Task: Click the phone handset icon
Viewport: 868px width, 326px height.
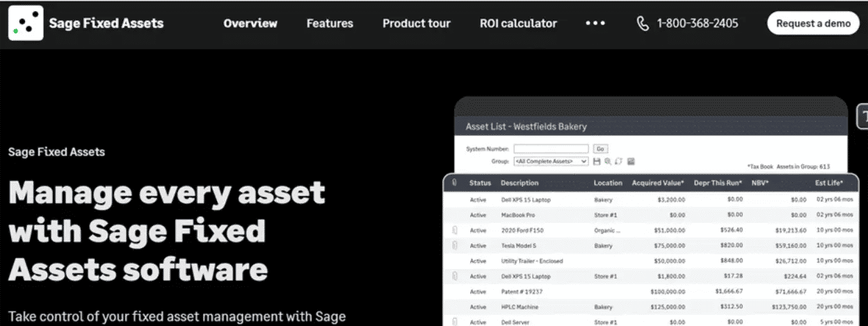Action: pyautogui.click(x=643, y=23)
